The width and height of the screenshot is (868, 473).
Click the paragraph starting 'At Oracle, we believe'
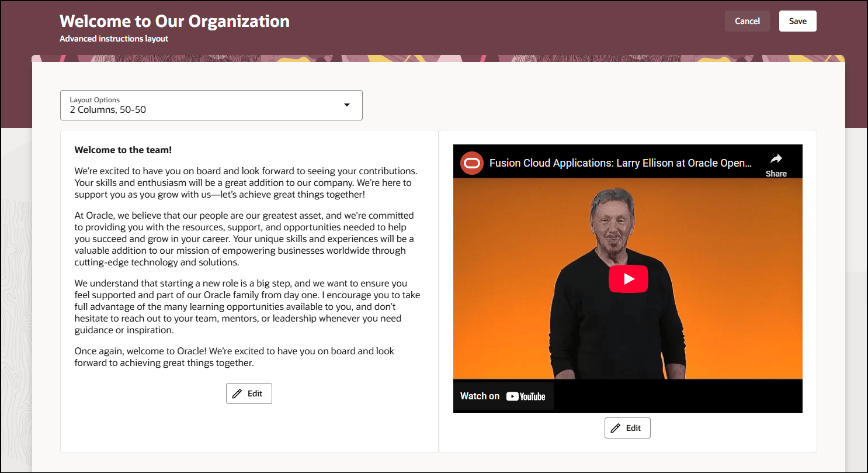pyautogui.click(x=245, y=239)
